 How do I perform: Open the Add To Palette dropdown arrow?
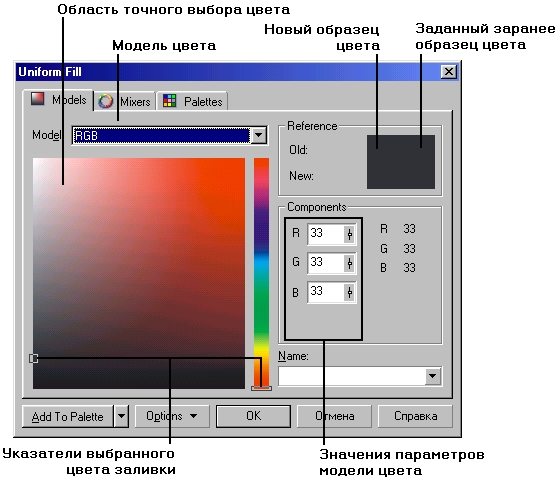tap(121, 416)
